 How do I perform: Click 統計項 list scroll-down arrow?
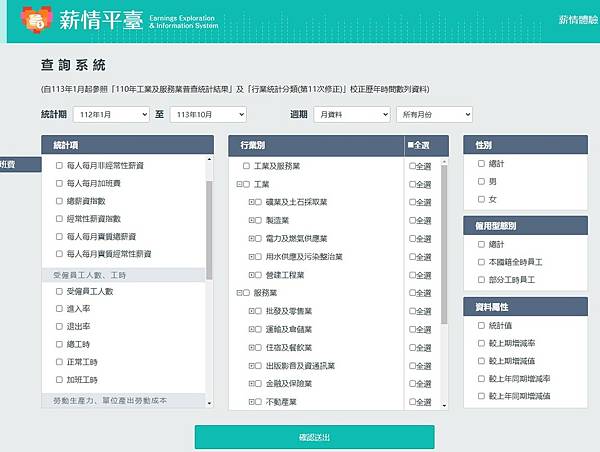coord(209,403)
